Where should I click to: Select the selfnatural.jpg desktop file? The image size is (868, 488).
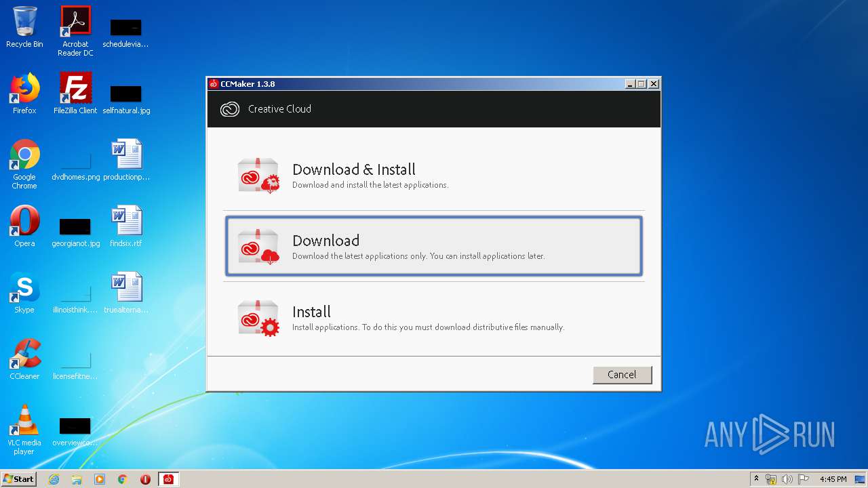click(x=126, y=100)
